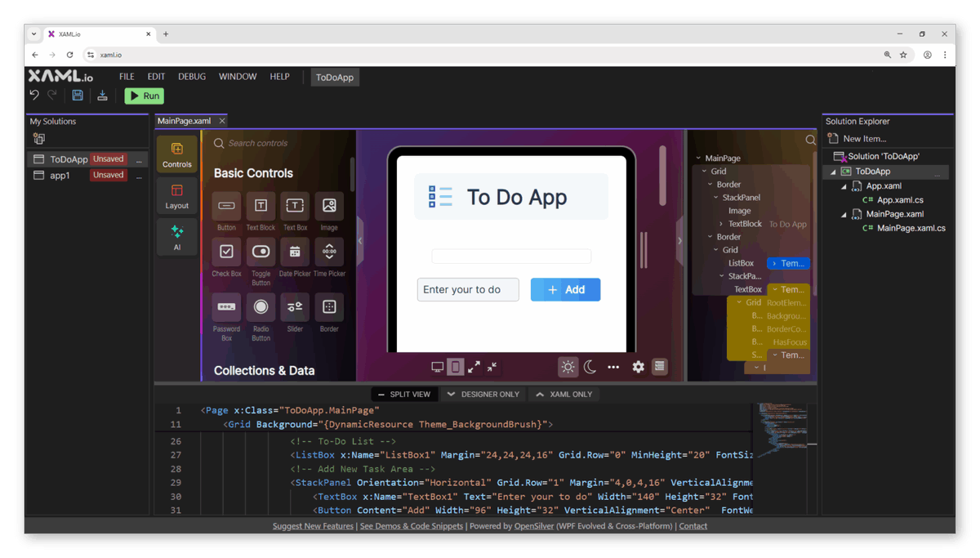Screen dimensions: 980x558
Task: Click the blue Add button in preview
Action: tap(565, 289)
